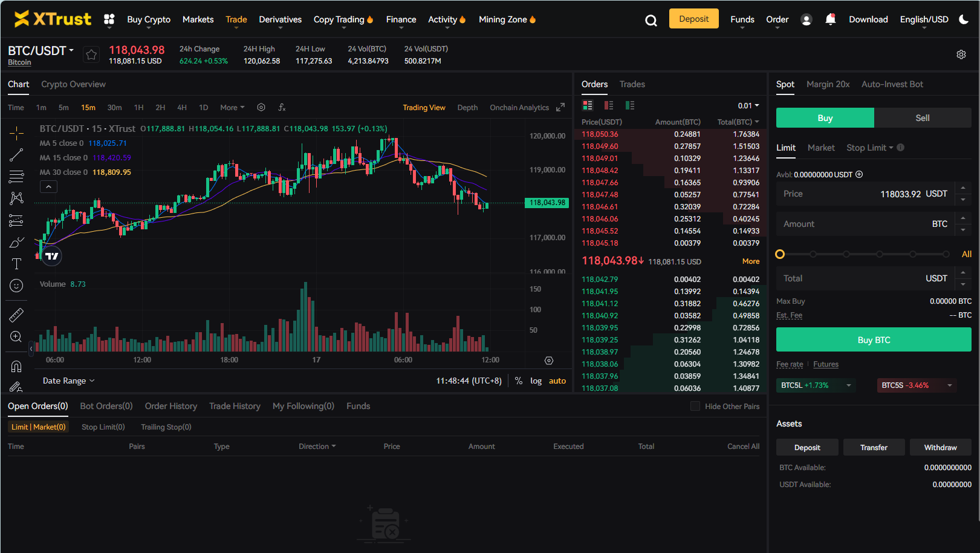
Task: Click the Amount BTC input field
Action: click(865, 224)
